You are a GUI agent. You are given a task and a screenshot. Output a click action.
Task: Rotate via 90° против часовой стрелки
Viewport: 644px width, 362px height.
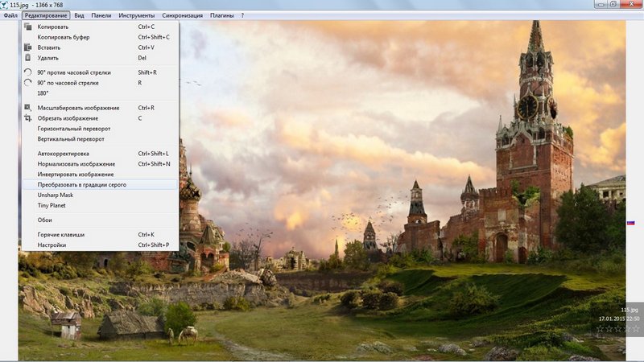coord(100,72)
